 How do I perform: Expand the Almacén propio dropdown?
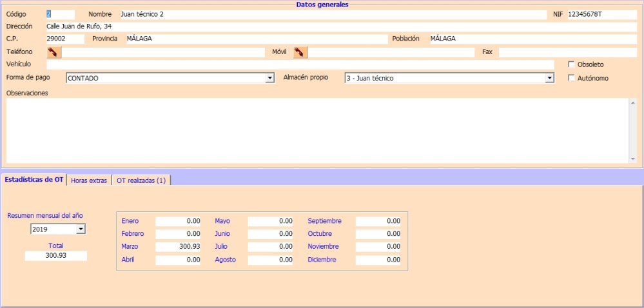pos(549,78)
